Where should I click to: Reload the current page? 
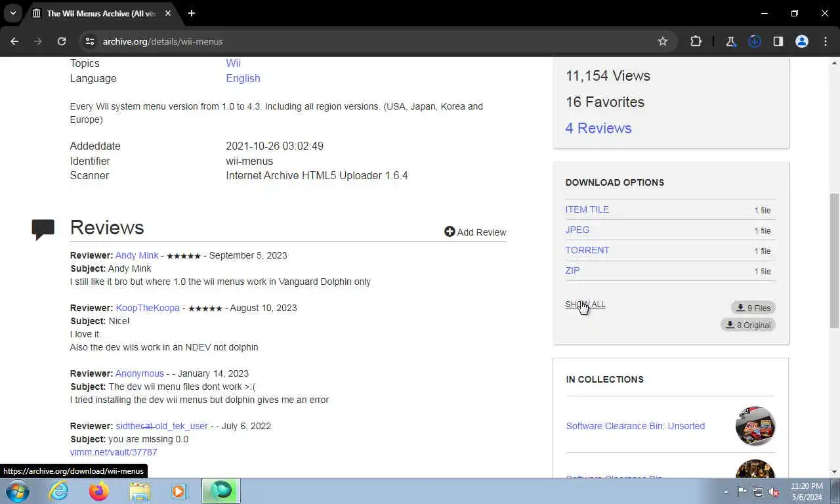[x=62, y=41]
